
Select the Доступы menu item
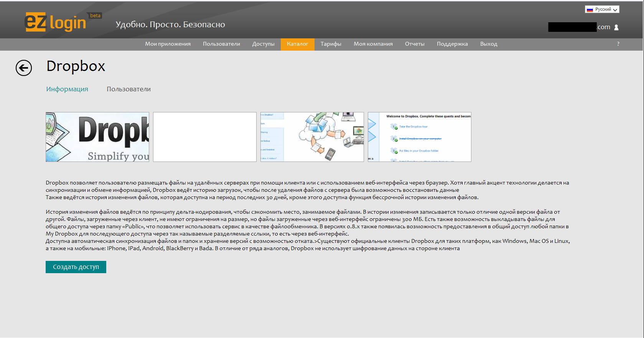[x=263, y=44]
